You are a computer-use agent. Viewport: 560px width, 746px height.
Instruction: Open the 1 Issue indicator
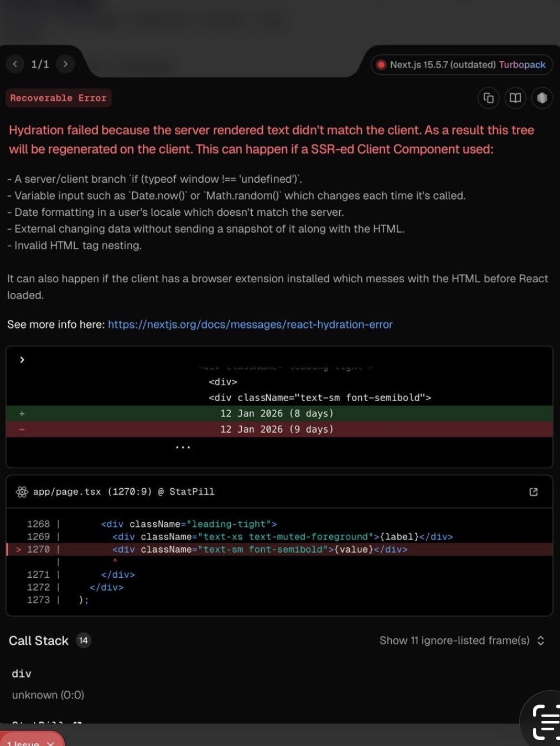pos(23,742)
